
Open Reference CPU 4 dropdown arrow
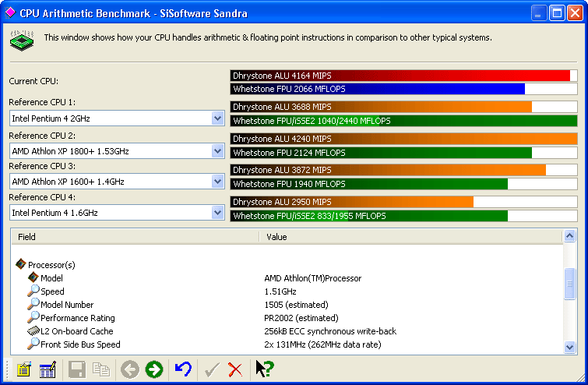tap(217, 213)
